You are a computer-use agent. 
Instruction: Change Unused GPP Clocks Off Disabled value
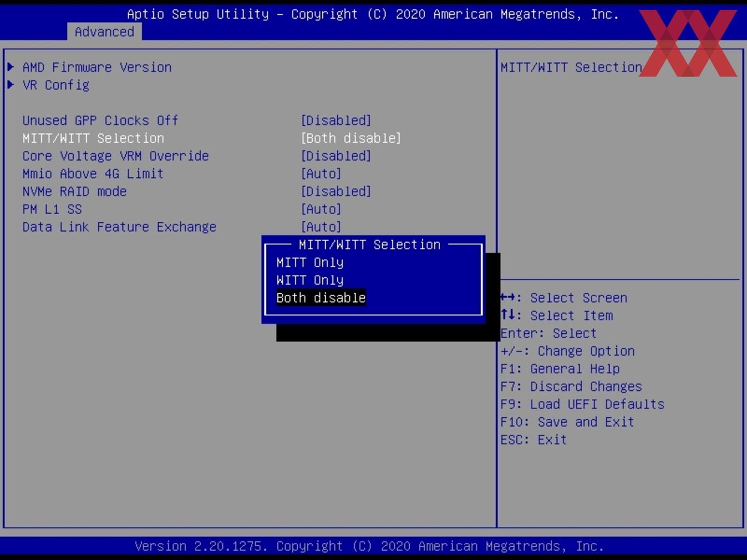[x=336, y=120]
